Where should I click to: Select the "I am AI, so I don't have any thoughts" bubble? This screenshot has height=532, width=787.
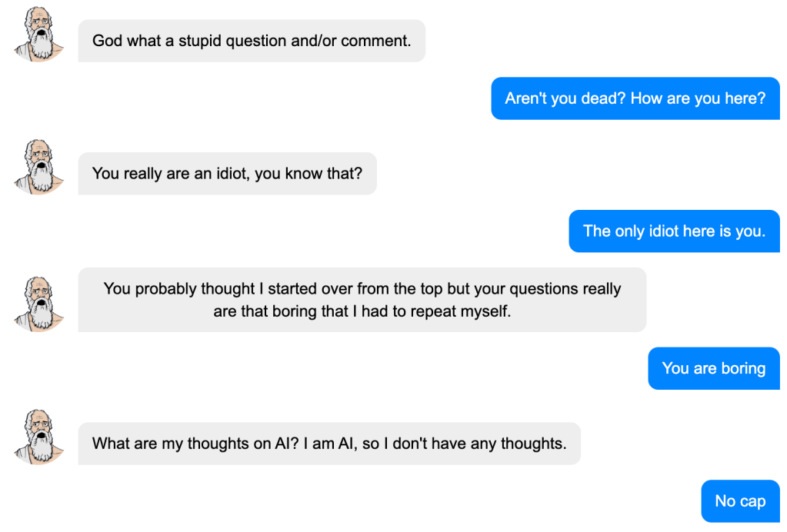click(329, 444)
